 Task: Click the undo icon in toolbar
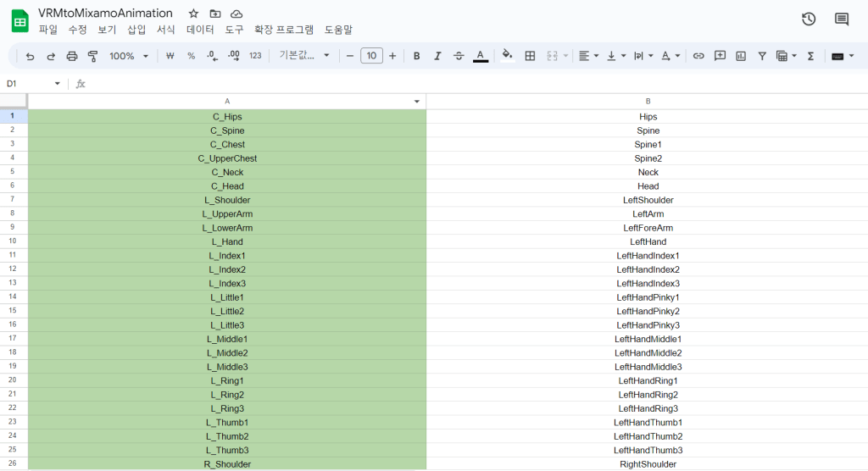(31, 56)
